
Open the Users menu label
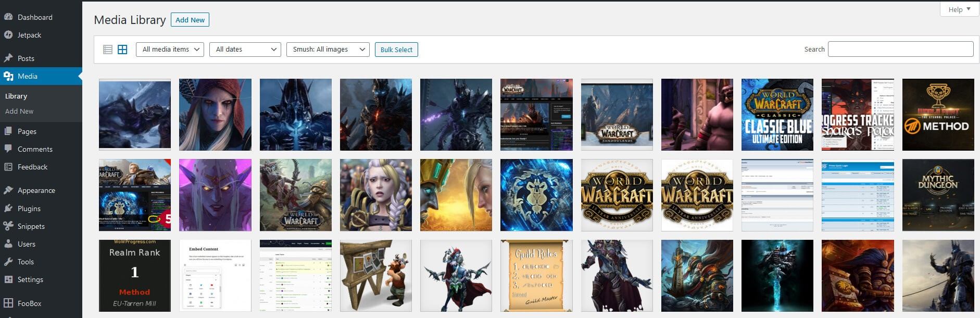coord(27,244)
